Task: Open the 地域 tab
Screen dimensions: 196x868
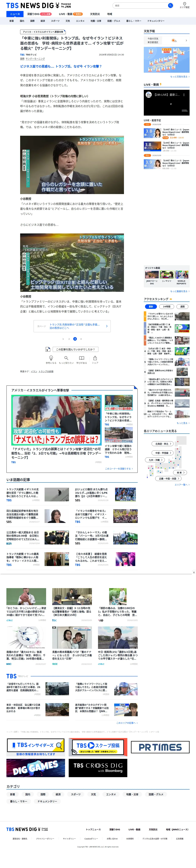Action: [x=109, y=14]
